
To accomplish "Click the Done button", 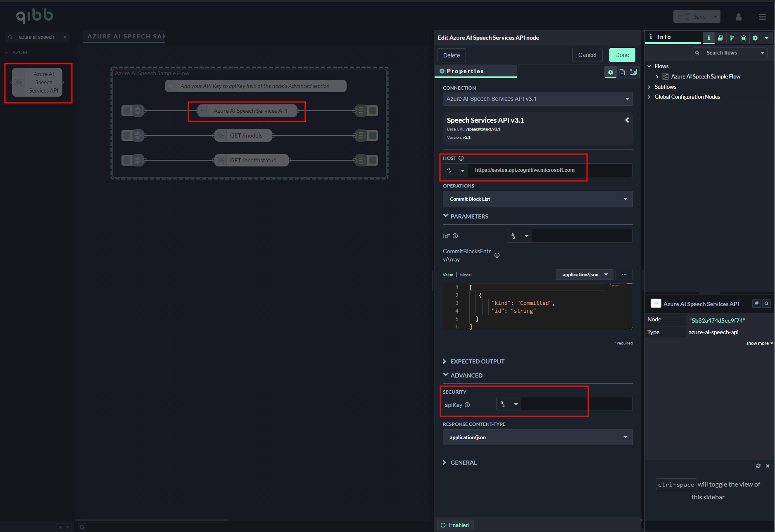I will 622,55.
